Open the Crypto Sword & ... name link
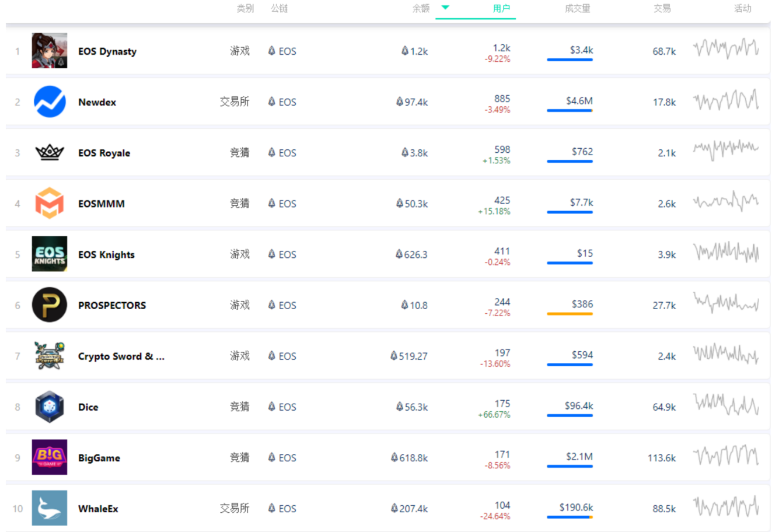 (121, 356)
